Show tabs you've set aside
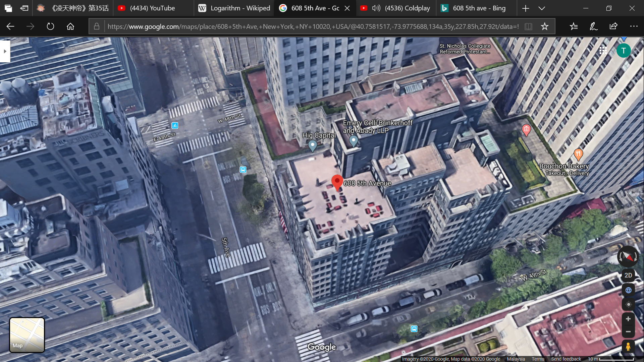Image resolution: width=644 pixels, height=362 pixels. coord(8,8)
